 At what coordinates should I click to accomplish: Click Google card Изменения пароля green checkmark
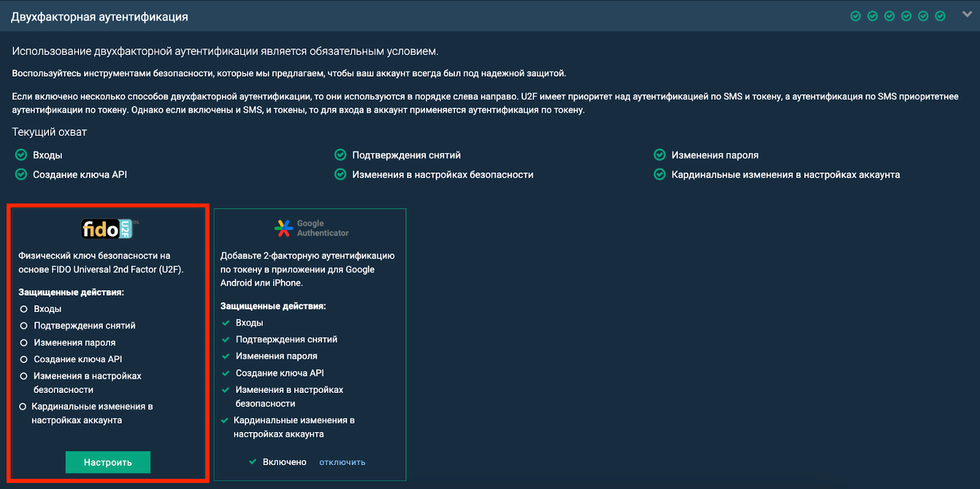point(225,356)
